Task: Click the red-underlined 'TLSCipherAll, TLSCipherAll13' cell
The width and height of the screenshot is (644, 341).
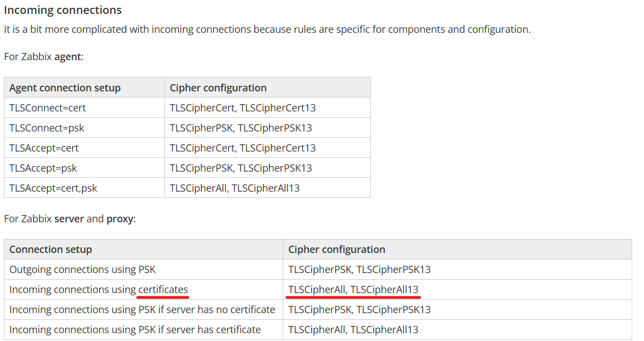Action: tap(353, 289)
